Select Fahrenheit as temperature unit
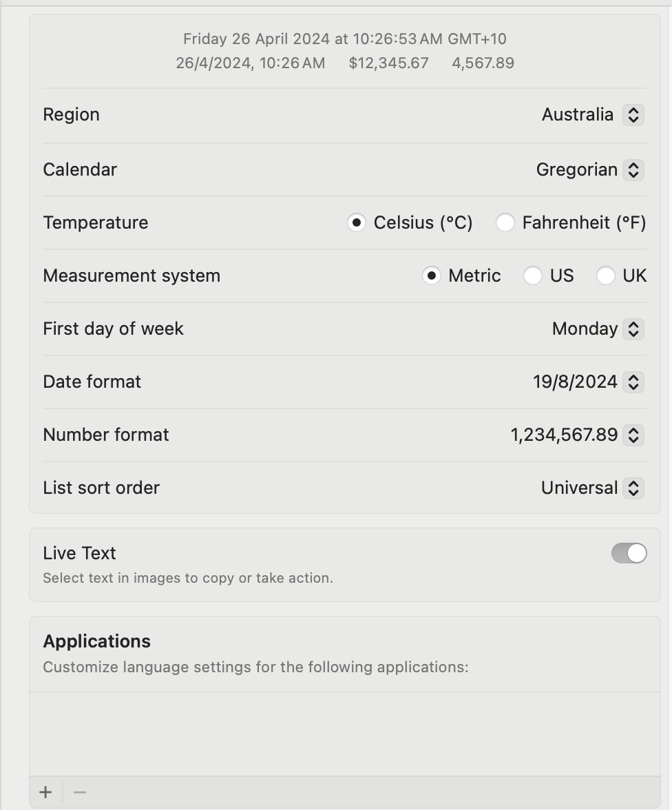Viewport: 672px width, 810px height. 505,222
